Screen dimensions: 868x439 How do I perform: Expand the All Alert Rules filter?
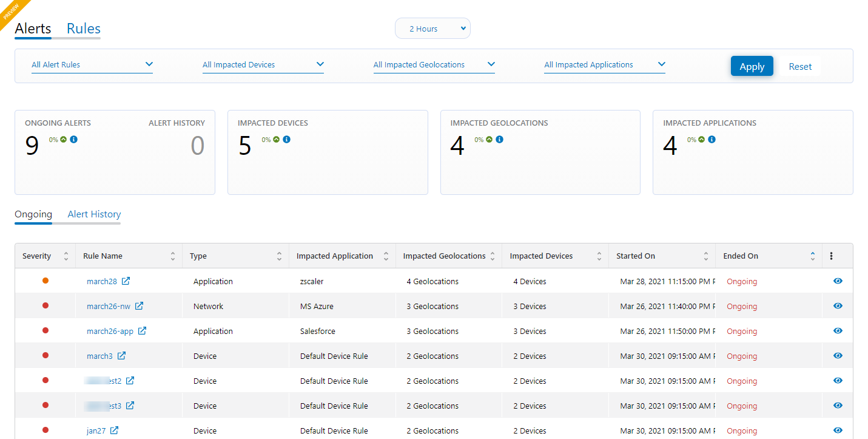click(x=92, y=65)
